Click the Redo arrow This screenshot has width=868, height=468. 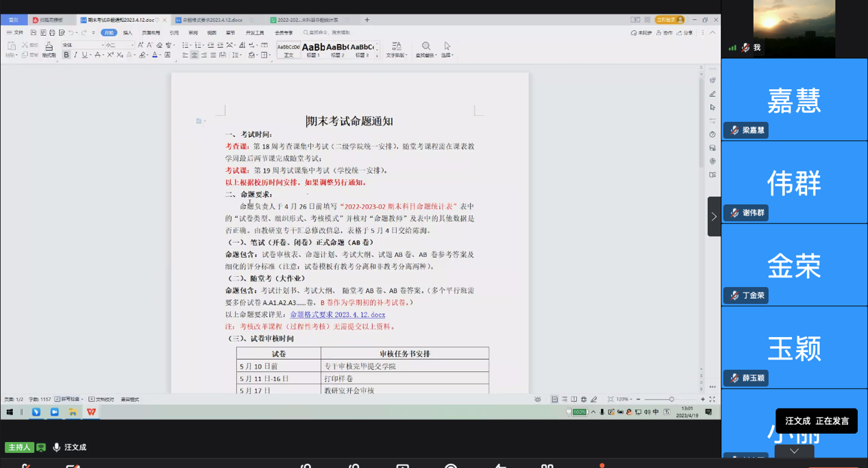click(x=84, y=32)
